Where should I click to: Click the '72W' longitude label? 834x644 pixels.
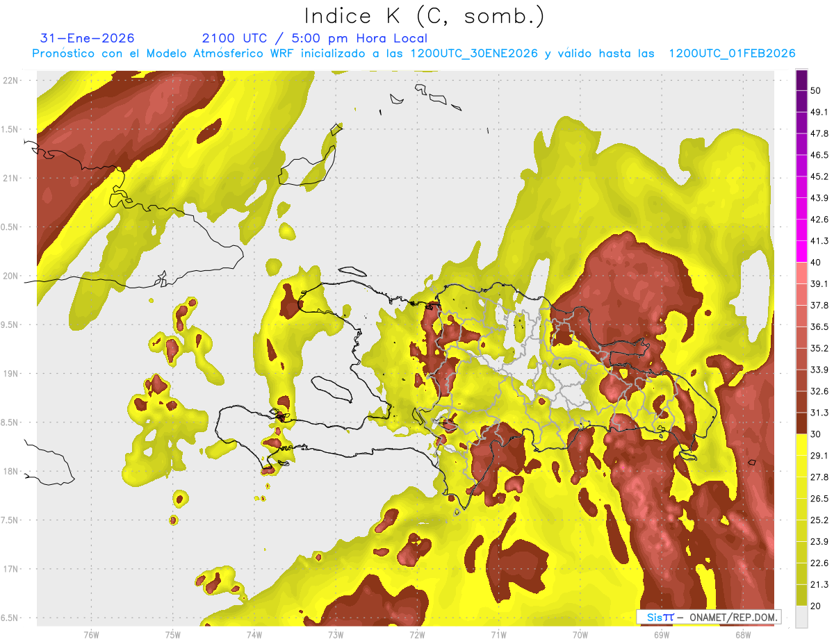click(x=417, y=634)
